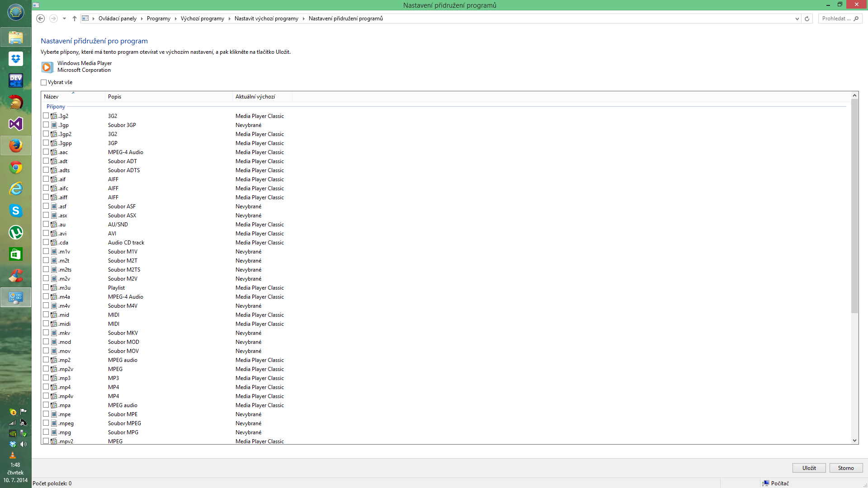The image size is (868, 488).
Task: Click the Storno button
Action: (x=846, y=468)
